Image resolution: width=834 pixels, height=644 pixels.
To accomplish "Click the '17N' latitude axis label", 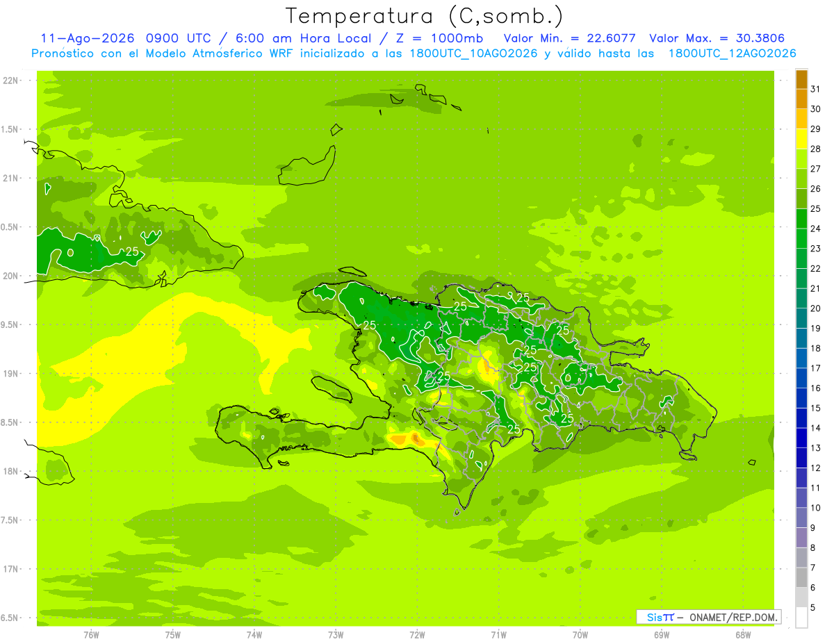I will [11, 569].
